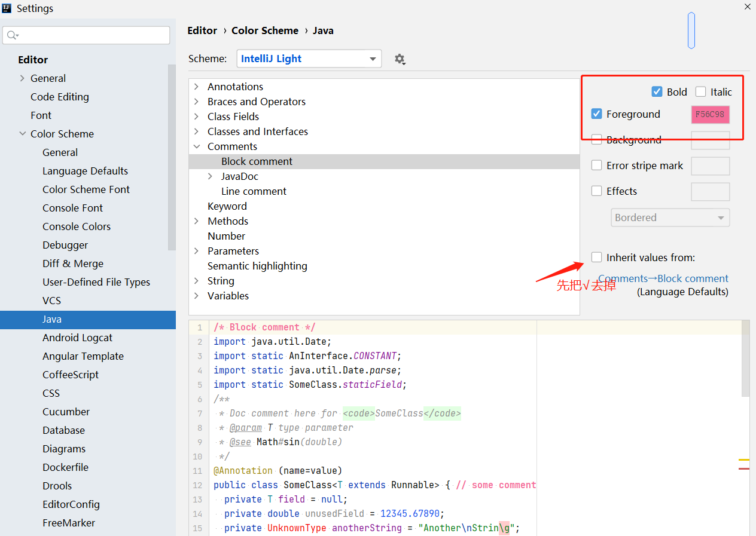This screenshot has height=536, width=756.
Task: Collapse Color Scheme in the sidebar
Action: tap(22, 134)
